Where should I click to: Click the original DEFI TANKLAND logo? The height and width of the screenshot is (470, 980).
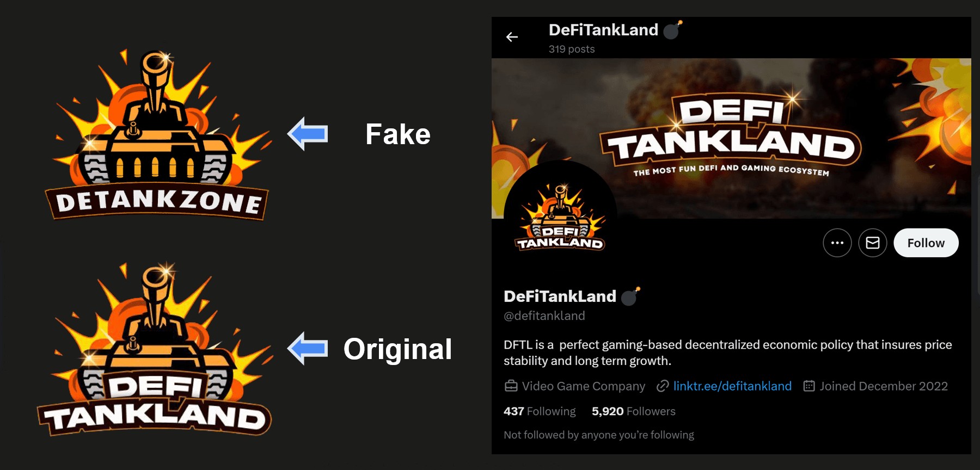(x=155, y=349)
